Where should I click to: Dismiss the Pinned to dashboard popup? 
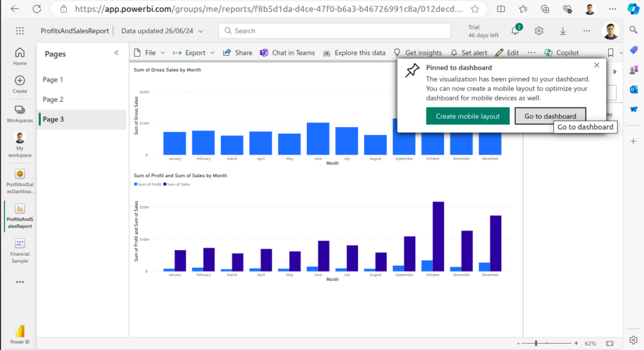click(x=596, y=65)
